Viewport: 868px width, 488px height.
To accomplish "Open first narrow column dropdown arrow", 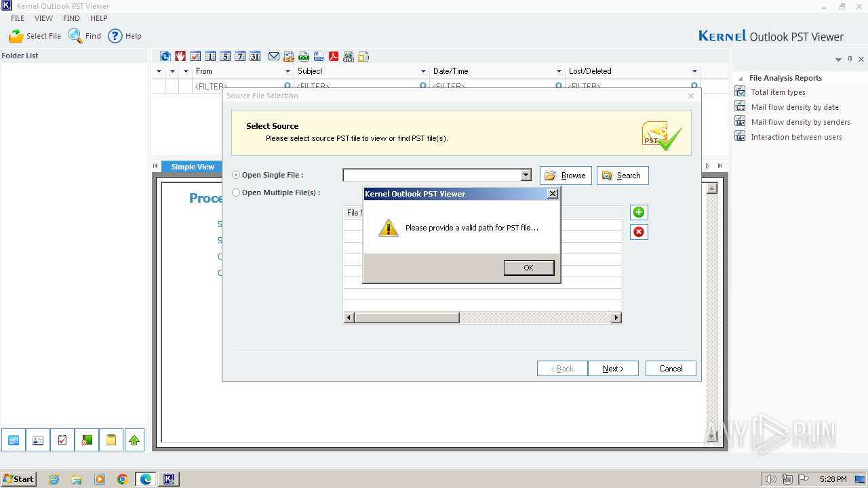I will (x=159, y=71).
